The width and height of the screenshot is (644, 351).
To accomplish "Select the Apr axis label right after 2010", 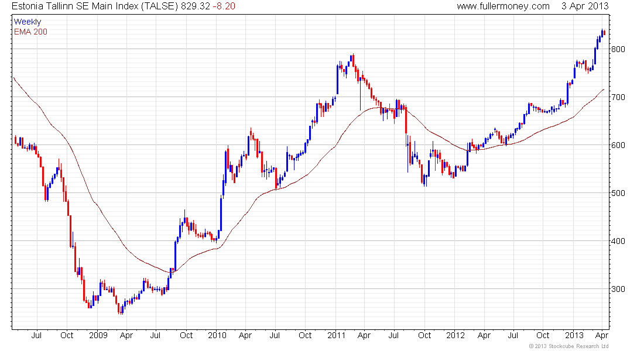I will pyautogui.click(x=245, y=336).
